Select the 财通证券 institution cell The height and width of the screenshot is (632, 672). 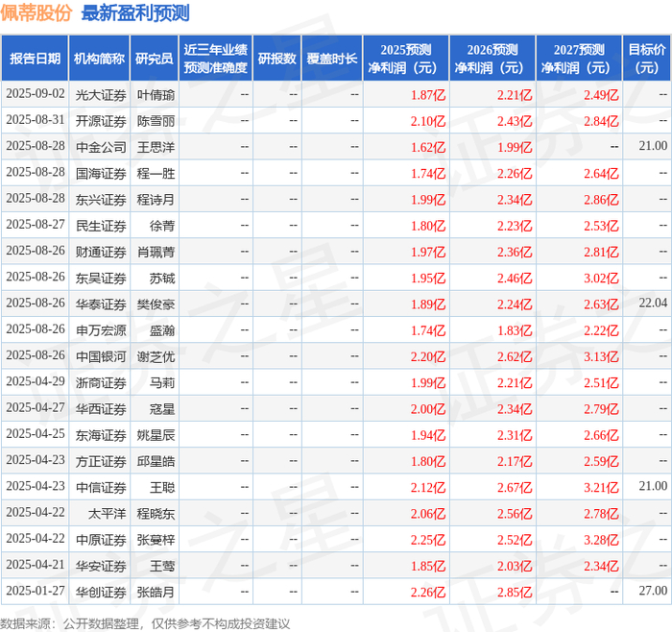click(101, 252)
